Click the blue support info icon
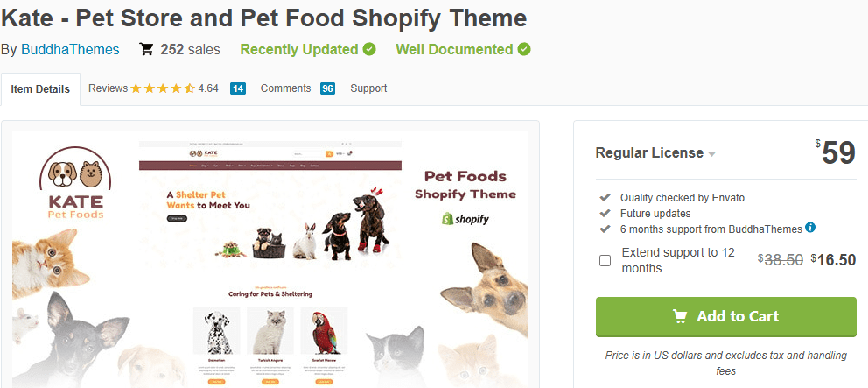The height and width of the screenshot is (388, 868). coord(810,228)
